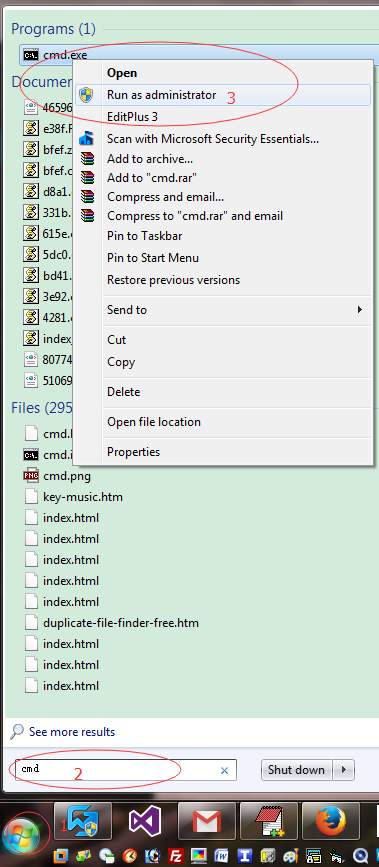The image size is (379, 867).
Task: Expand the Send to submenu arrow
Action: [x=360, y=310]
